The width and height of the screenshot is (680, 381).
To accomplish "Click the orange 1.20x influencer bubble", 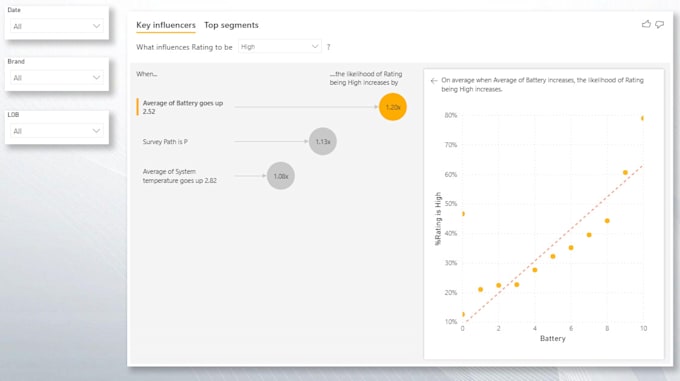I will [x=392, y=107].
